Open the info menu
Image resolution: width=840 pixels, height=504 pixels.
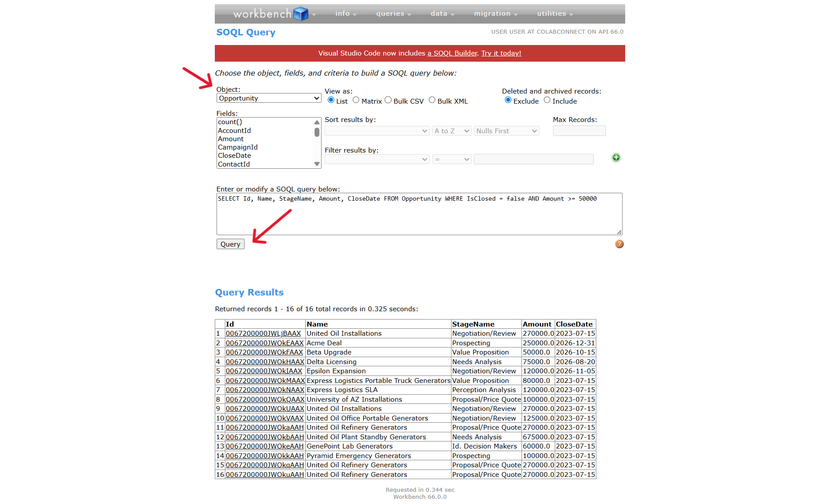(346, 14)
